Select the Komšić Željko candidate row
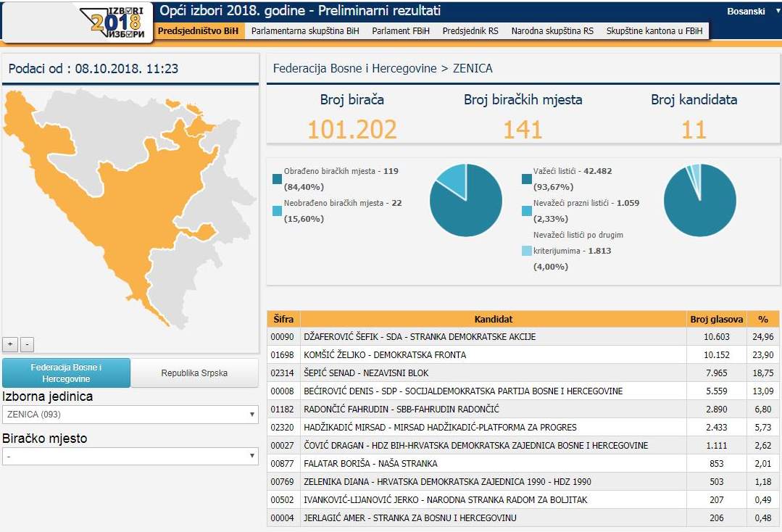The image size is (782, 532). (478, 355)
